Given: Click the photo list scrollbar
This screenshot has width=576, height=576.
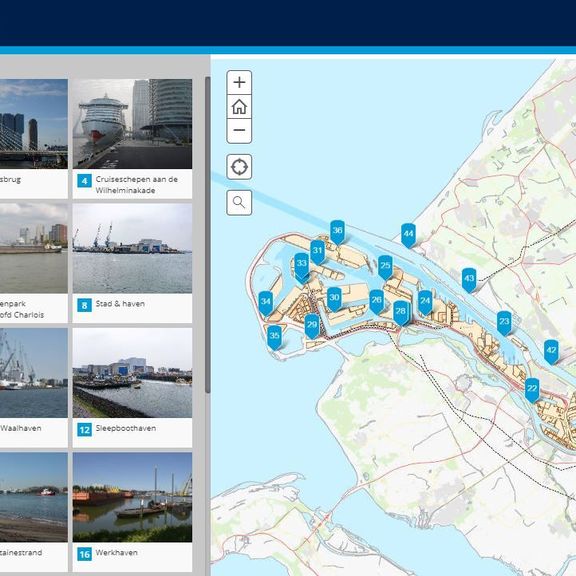Looking at the screenshot, I should [208, 235].
